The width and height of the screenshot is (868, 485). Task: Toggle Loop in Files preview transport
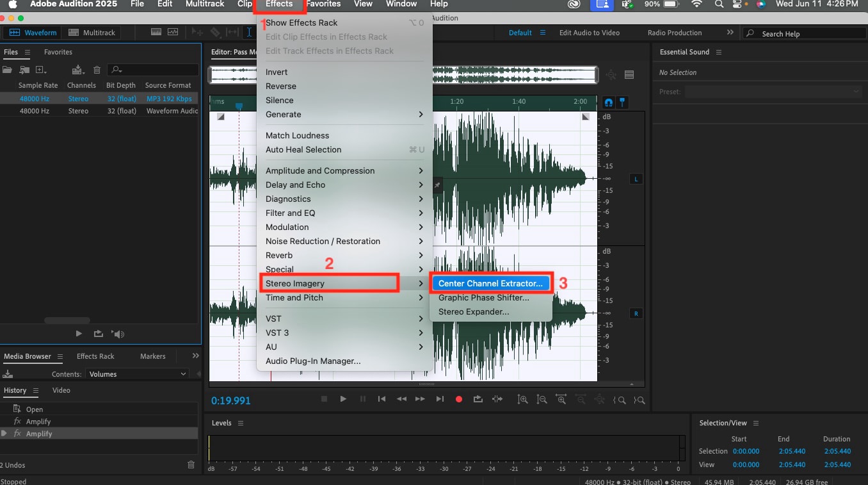tap(98, 334)
